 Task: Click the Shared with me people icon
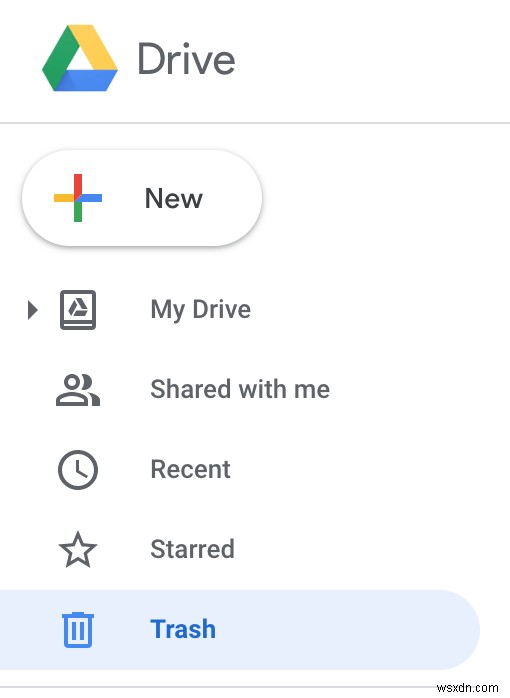[x=78, y=390]
